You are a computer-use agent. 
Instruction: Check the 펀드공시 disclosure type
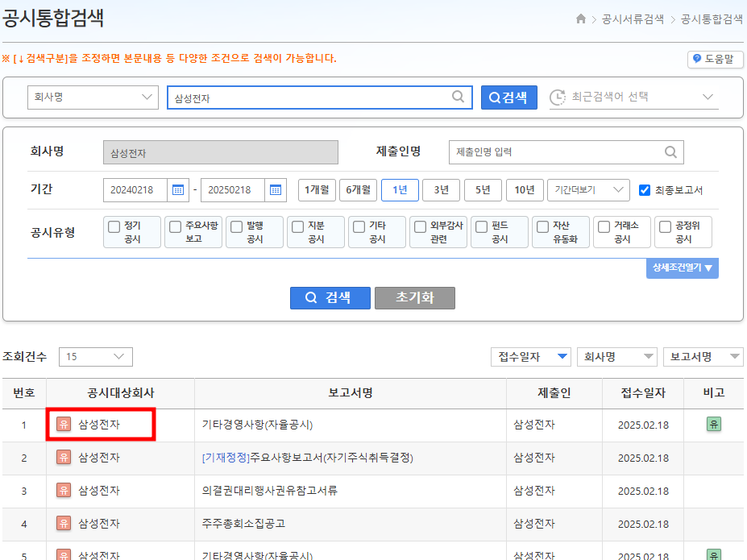pos(482,226)
